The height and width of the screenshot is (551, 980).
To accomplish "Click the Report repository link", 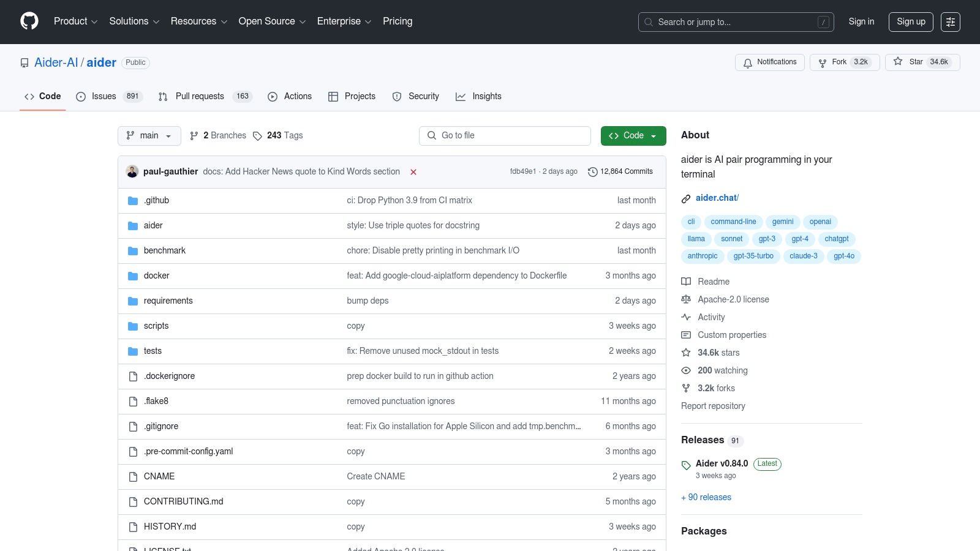I will coord(713,406).
